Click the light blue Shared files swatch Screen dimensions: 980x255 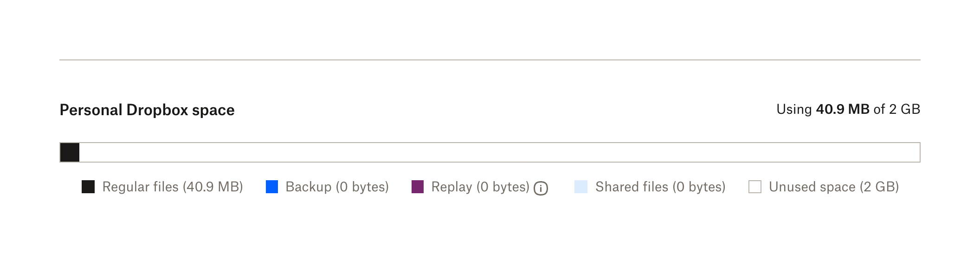click(581, 187)
